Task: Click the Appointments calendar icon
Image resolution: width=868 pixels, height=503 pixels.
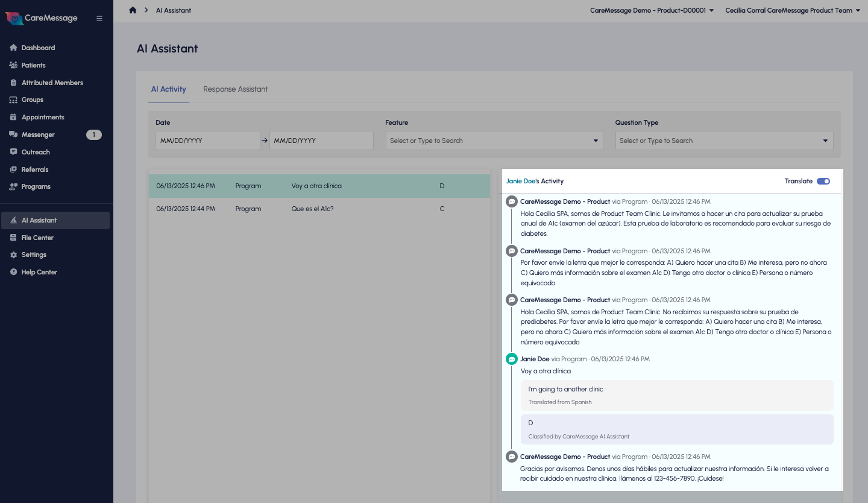Action: click(x=13, y=117)
